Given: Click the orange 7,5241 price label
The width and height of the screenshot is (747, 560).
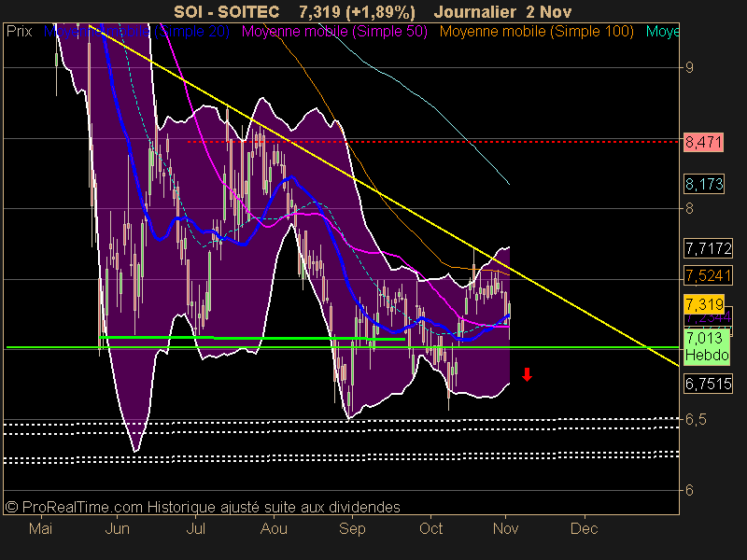Looking at the screenshot, I should coord(708,275).
